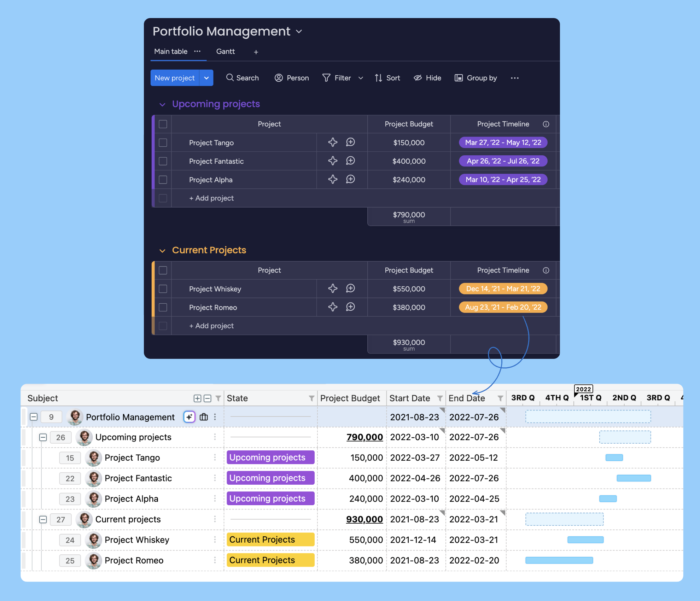Viewport: 700px width, 601px height.
Task: Click the briefcase icon on Portfolio Management row
Action: [204, 417]
